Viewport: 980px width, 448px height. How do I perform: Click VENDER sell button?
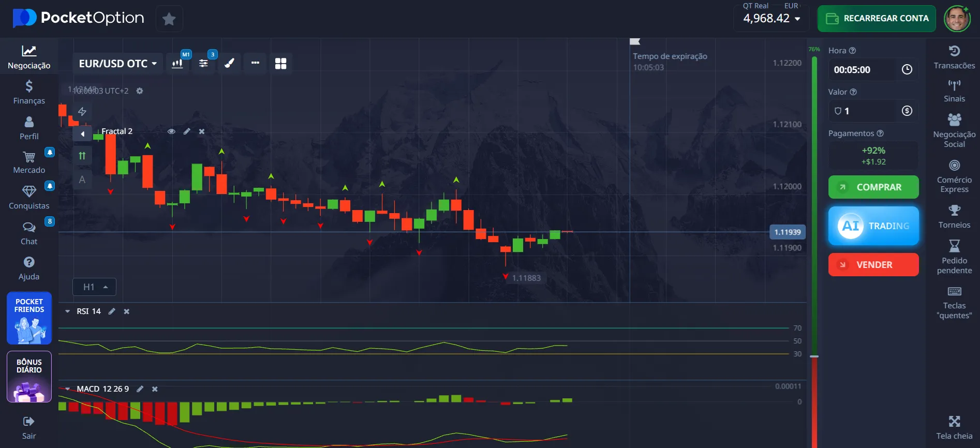873,265
